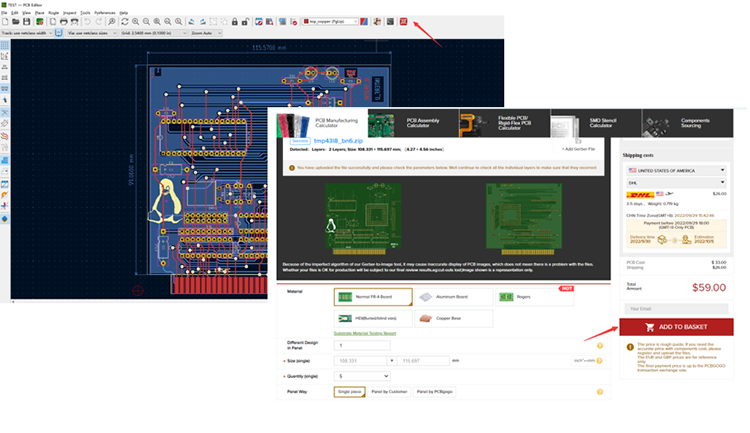Image resolution: width=750 pixels, height=433 pixels.
Task: Click the Find magnifier icon
Action: click(x=111, y=22)
